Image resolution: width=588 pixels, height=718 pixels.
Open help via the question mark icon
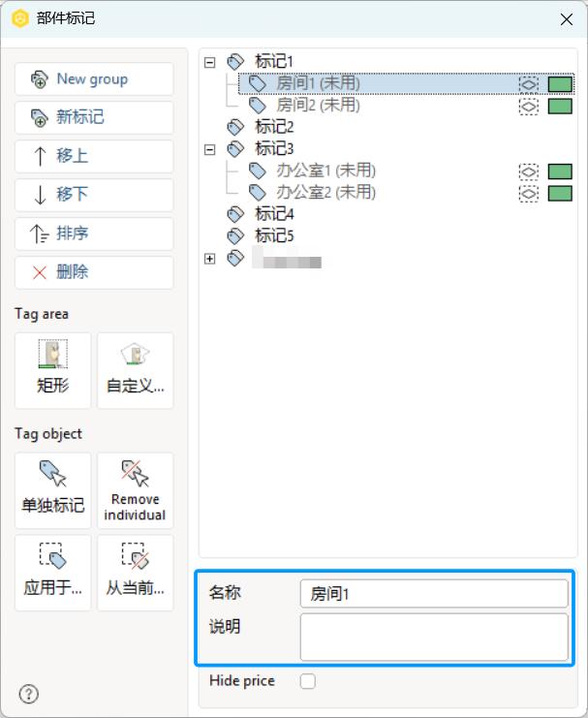29,694
